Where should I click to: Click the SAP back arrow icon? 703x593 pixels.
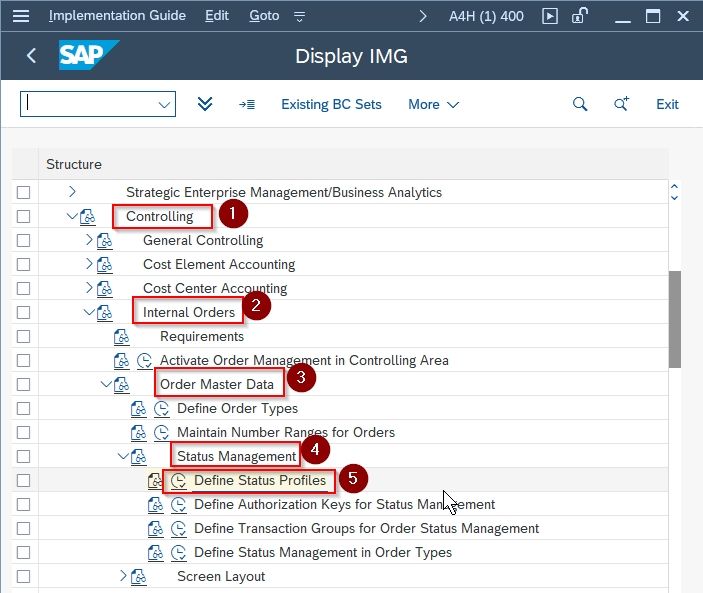pyautogui.click(x=31, y=56)
